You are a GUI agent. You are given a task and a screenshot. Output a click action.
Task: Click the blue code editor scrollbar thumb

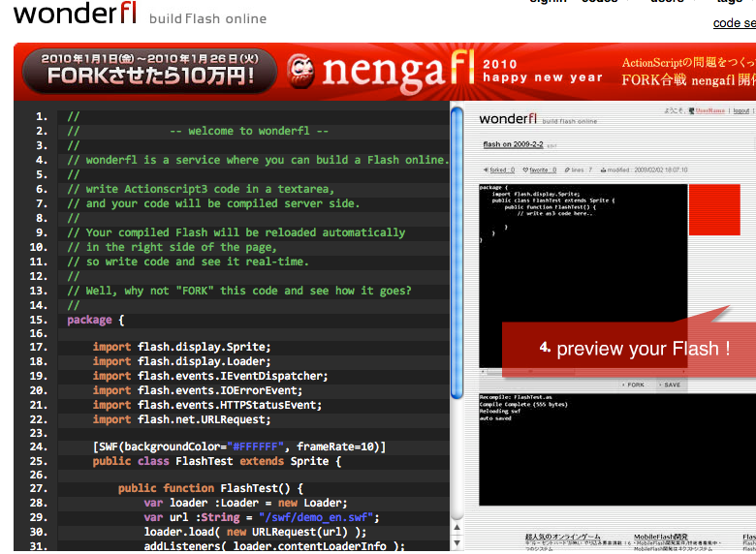click(457, 253)
